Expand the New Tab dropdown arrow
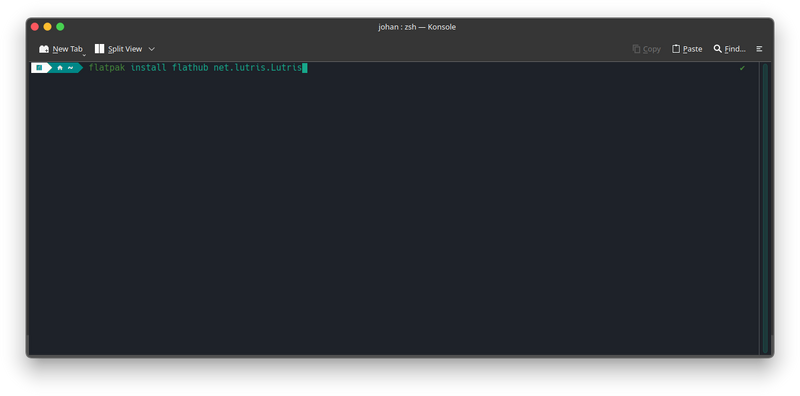 point(84,54)
